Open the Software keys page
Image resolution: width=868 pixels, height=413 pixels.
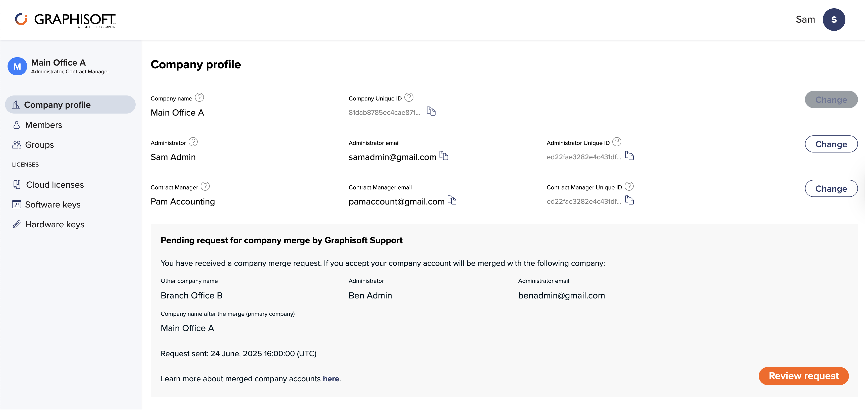[x=52, y=204]
